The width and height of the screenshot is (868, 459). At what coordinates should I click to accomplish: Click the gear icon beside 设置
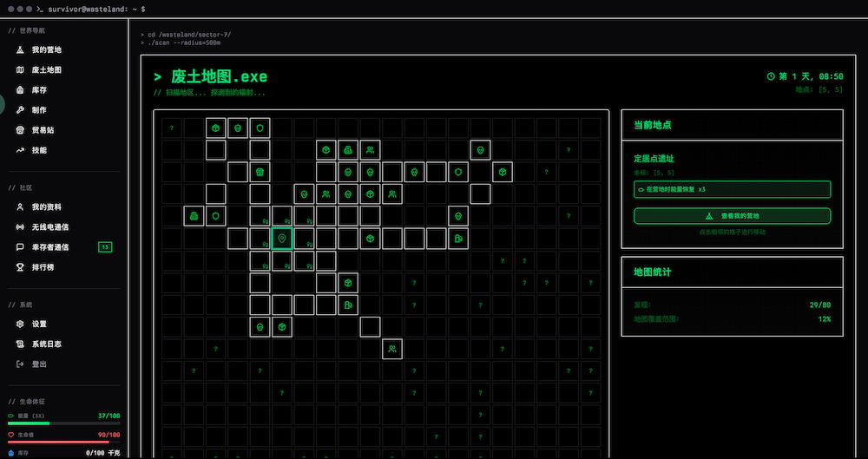20,325
